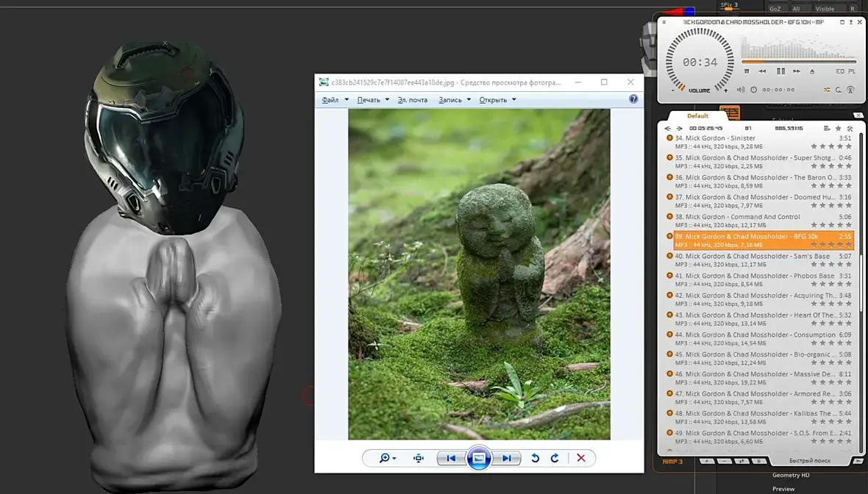Open the playlist sorting menu icon
Screen dimensions: 868x494
point(827,129)
